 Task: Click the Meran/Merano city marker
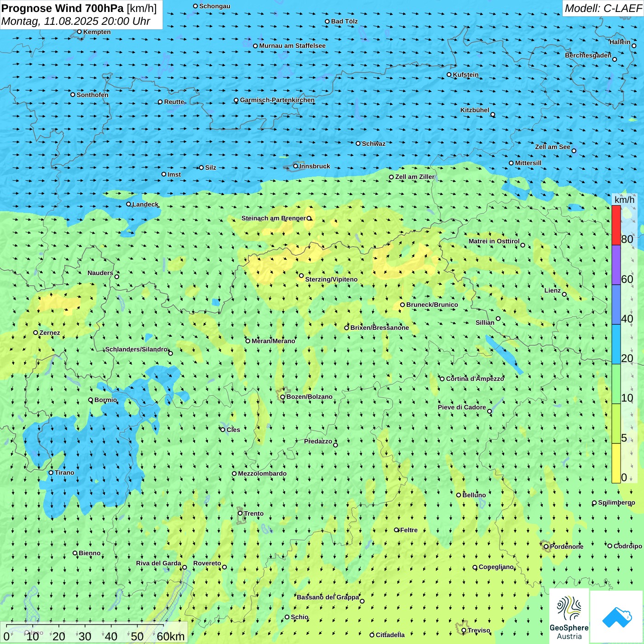pyautogui.click(x=248, y=341)
